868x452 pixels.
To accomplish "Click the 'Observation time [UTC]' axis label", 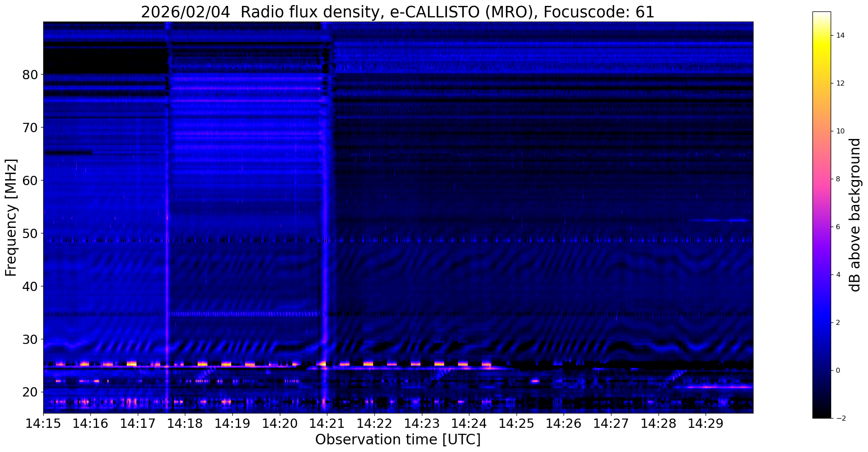I will [x=398, y=440].
